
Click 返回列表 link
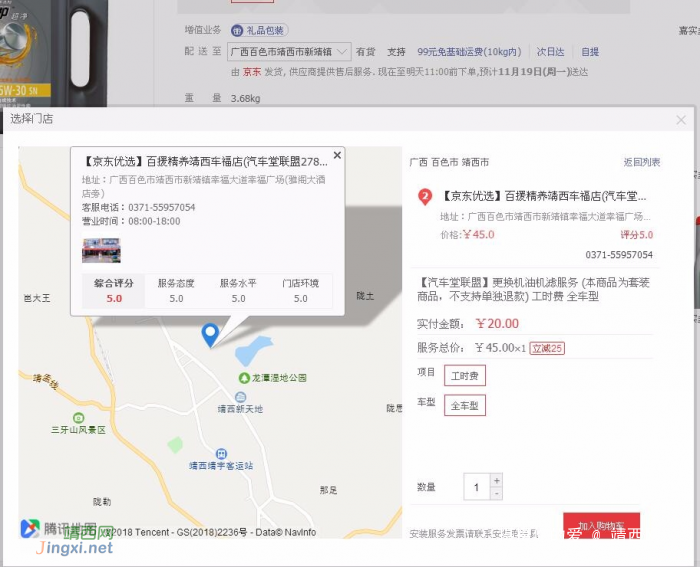click(642, 162)
